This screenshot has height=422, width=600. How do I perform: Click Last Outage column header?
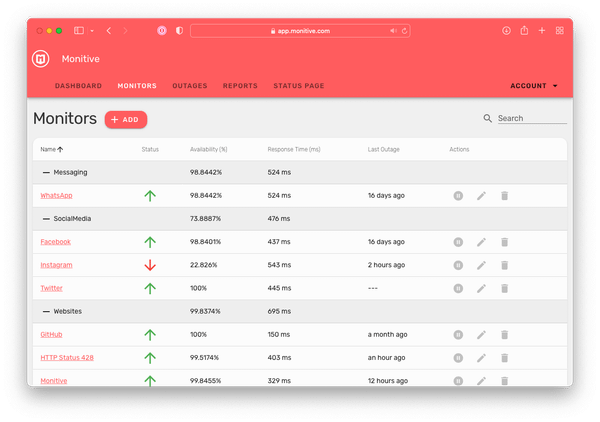tap(383, 150)
